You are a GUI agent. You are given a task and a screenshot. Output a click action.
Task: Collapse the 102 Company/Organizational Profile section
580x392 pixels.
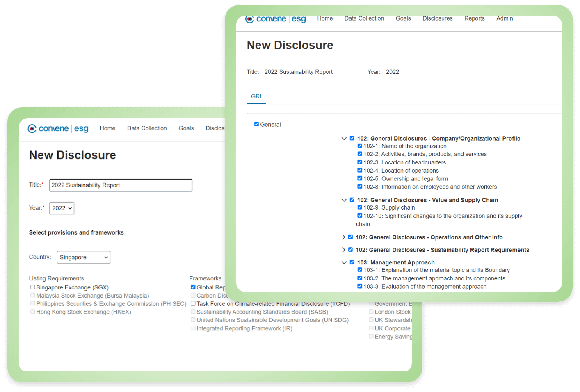[x=344, y=139]
